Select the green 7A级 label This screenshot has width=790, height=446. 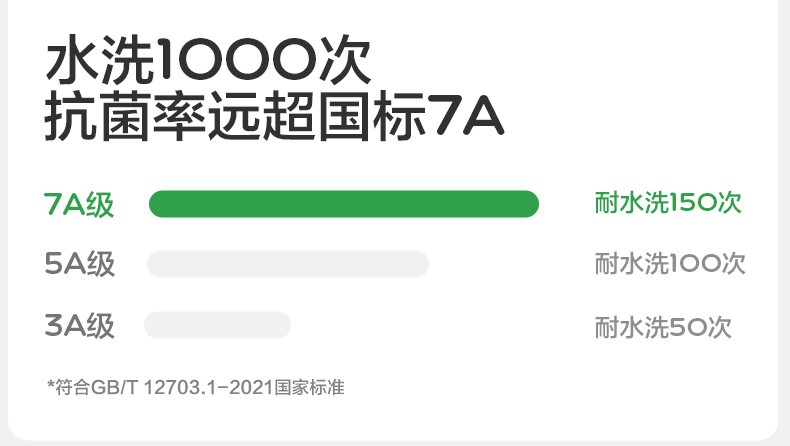click(80, 204)
